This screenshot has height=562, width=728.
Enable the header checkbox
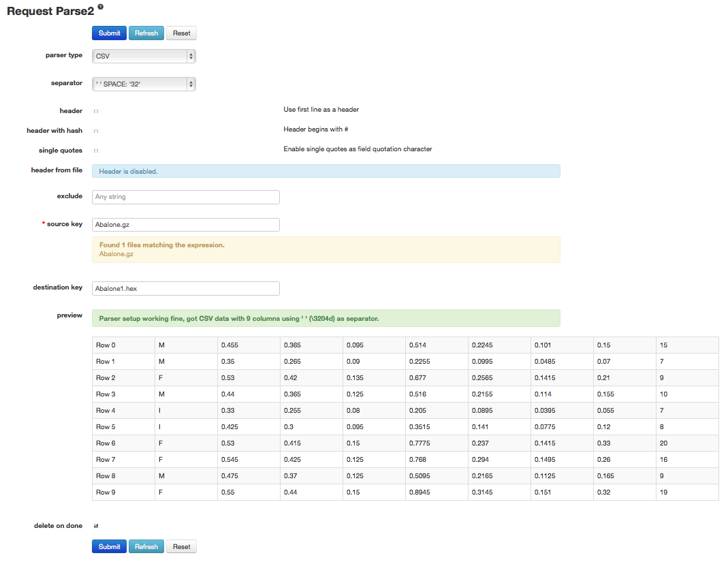click(x=96, y=111)
